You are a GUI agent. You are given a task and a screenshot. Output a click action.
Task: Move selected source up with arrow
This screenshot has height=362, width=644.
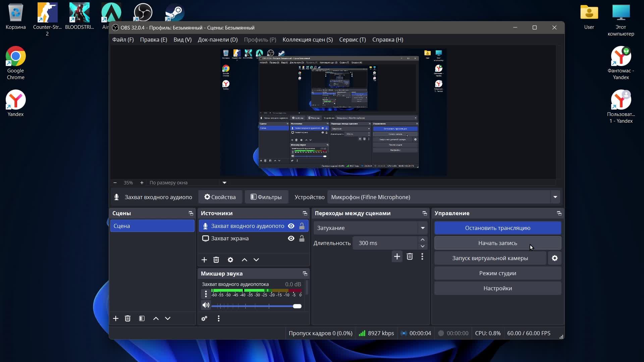[x=245, y=260]
